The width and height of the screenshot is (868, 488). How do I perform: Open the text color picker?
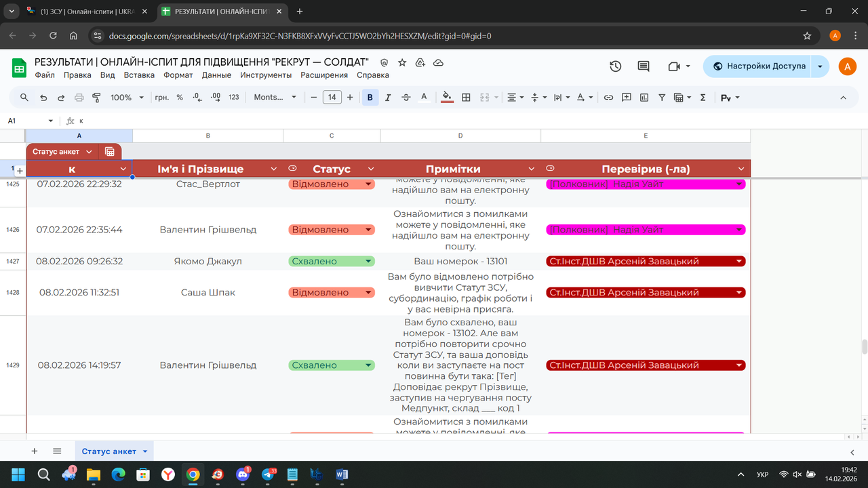point(424,98)
